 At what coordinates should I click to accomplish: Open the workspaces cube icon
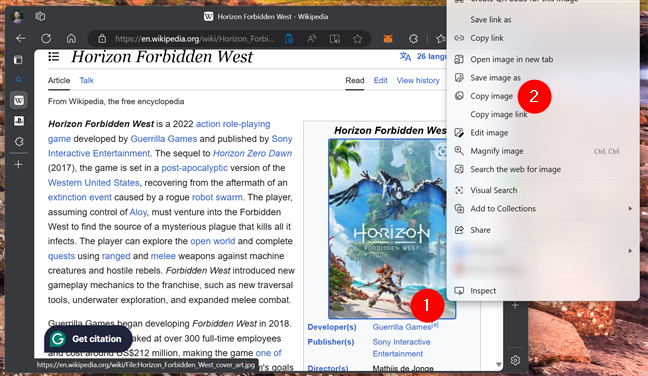[40, 17]
